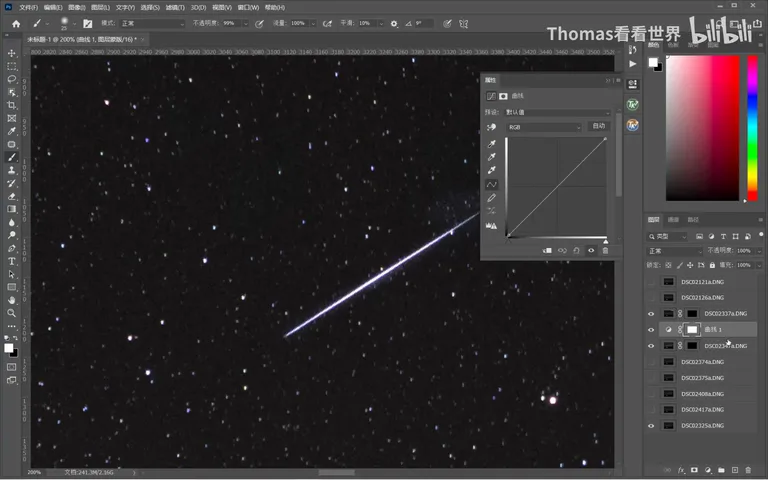Image resolution: width=768 pixels, height=480 pixels.
Task: Select the Zoom tool
Action: (x=12, y=313)
